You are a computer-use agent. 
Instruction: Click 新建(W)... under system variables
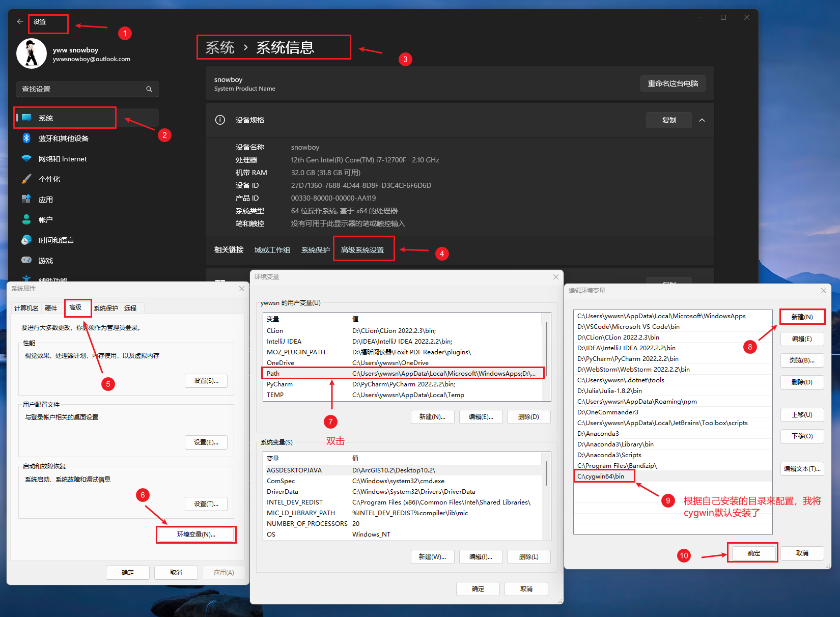pos(432,557)
